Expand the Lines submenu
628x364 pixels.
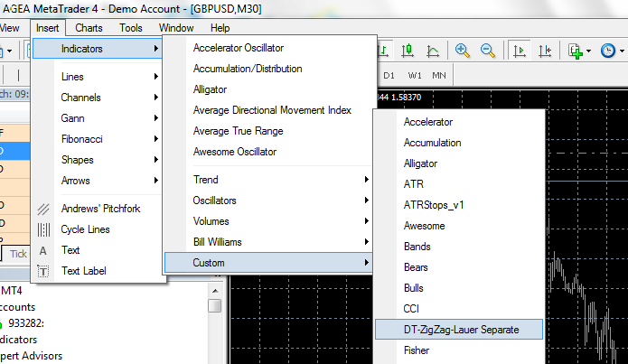(x=97, y=77)
